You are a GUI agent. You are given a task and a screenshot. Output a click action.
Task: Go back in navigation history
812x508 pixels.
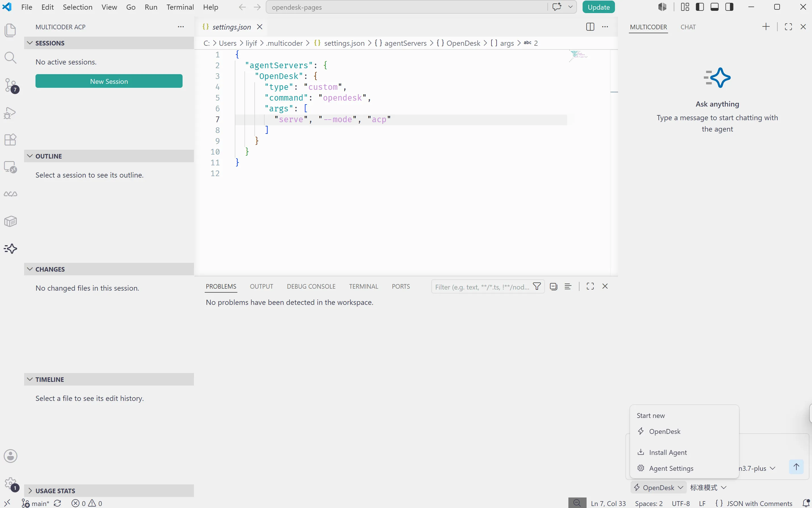pyautogui.click(x=242, y=7)
